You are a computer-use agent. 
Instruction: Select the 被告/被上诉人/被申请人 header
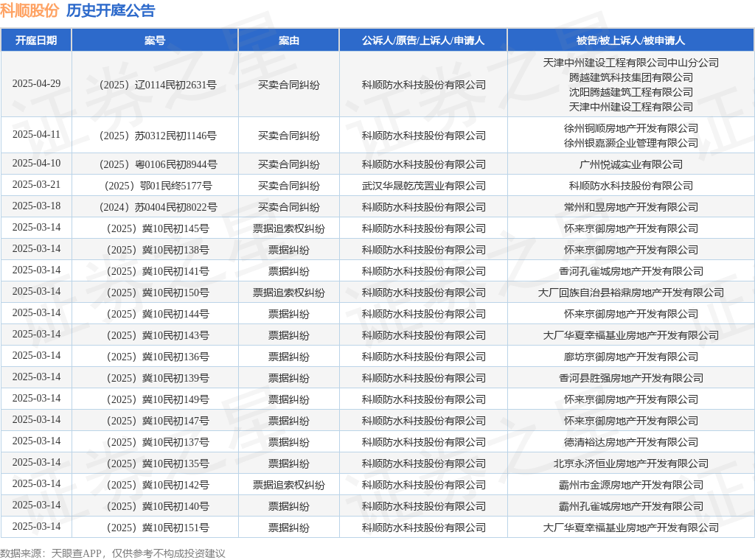631,41
